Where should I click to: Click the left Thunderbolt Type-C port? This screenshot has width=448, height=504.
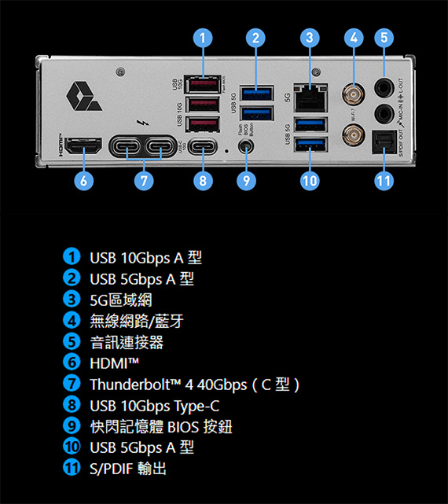point(127,147)
